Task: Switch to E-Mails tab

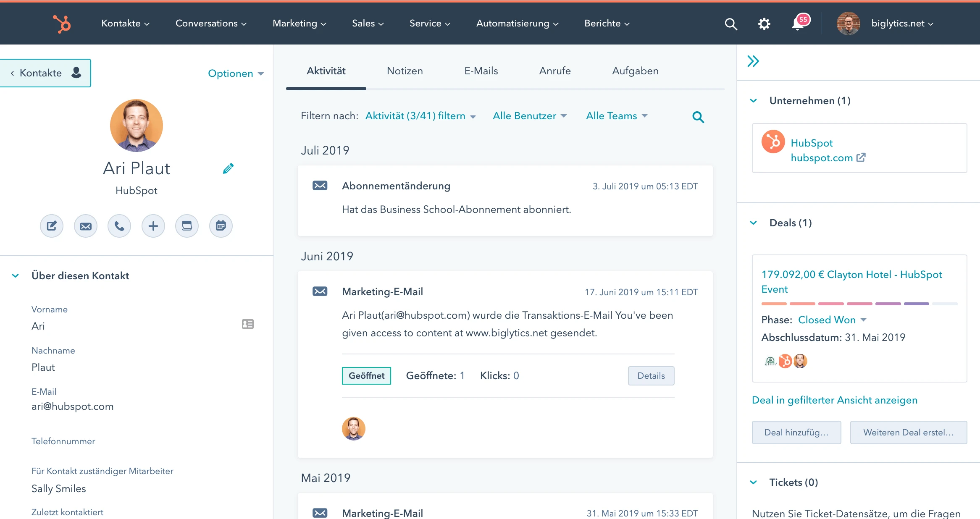Action: pyautogui.click(x=481, y=71)
